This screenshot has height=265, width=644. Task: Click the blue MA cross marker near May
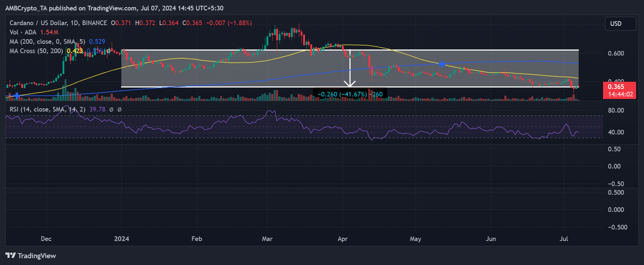pos(442,64)
